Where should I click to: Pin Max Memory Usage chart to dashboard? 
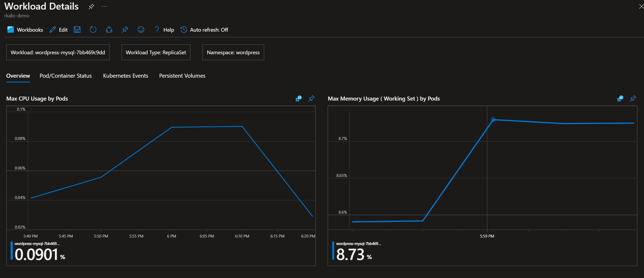pyautogui.click(x=633, y=98)
